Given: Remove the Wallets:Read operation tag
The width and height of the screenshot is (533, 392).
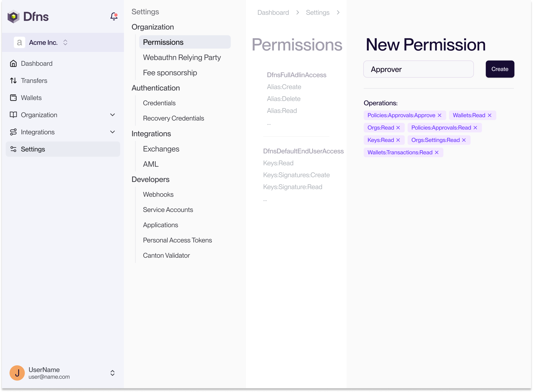Looking at the screenshot, I should click(490, 116).
